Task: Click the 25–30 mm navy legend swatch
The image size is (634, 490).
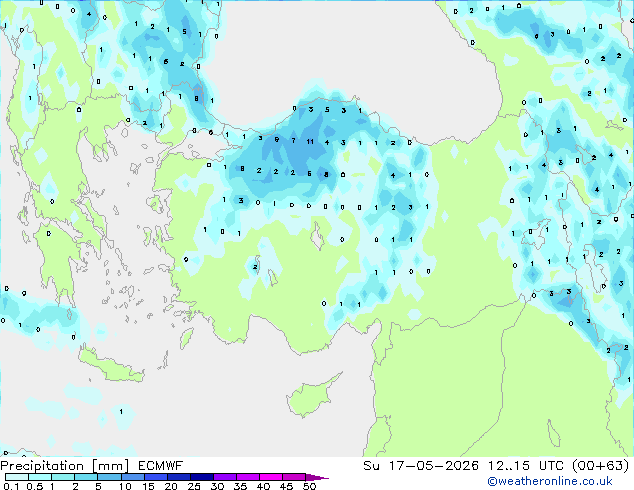Action: pos(201,477)
